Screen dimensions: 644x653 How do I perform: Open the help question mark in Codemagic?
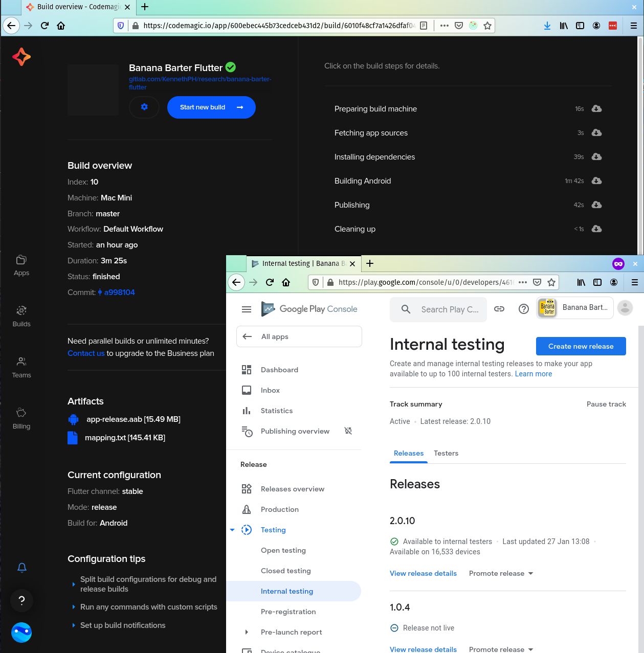21,600
